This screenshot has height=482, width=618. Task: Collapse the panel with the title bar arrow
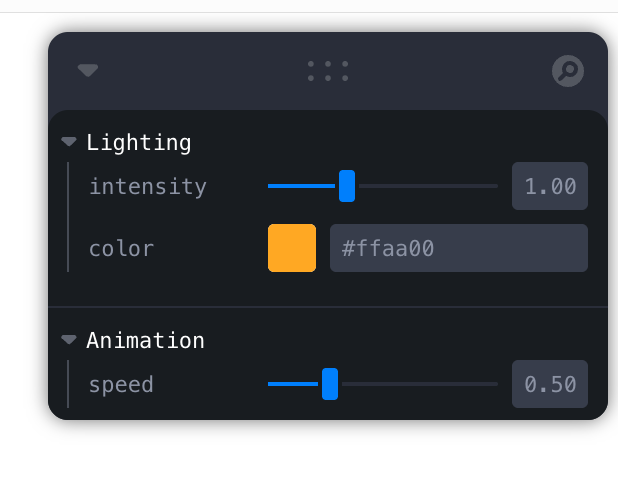[88, 71]
